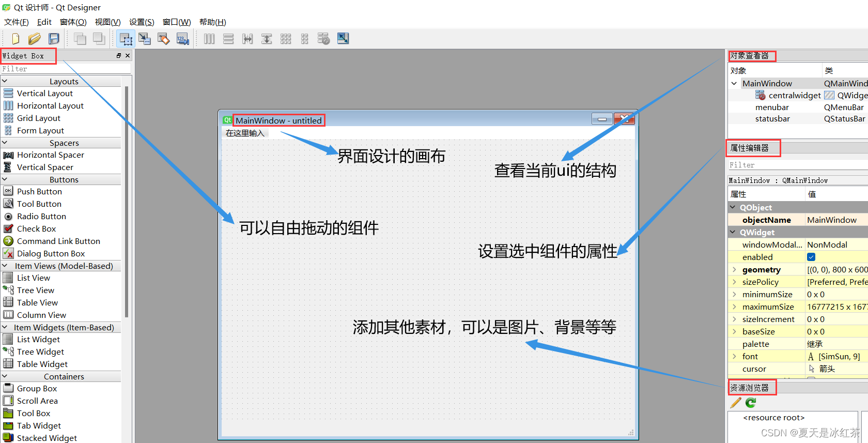
Task: Collapse the Layouts category
Action: [x=5, y=81]
